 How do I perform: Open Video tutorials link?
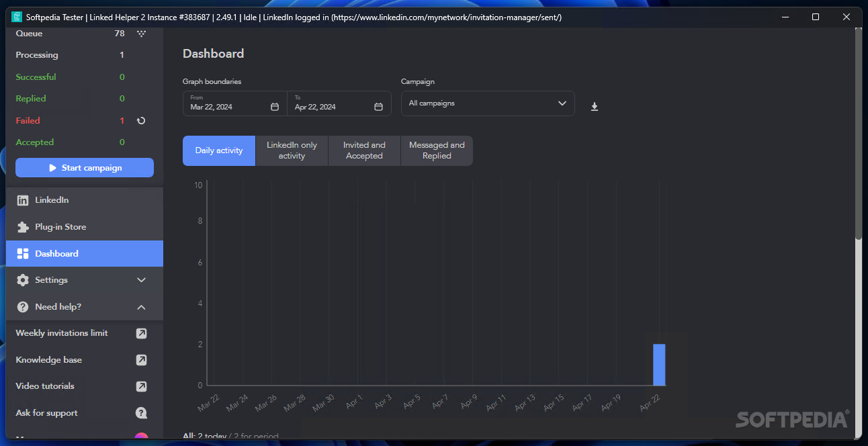coord(45,386)
